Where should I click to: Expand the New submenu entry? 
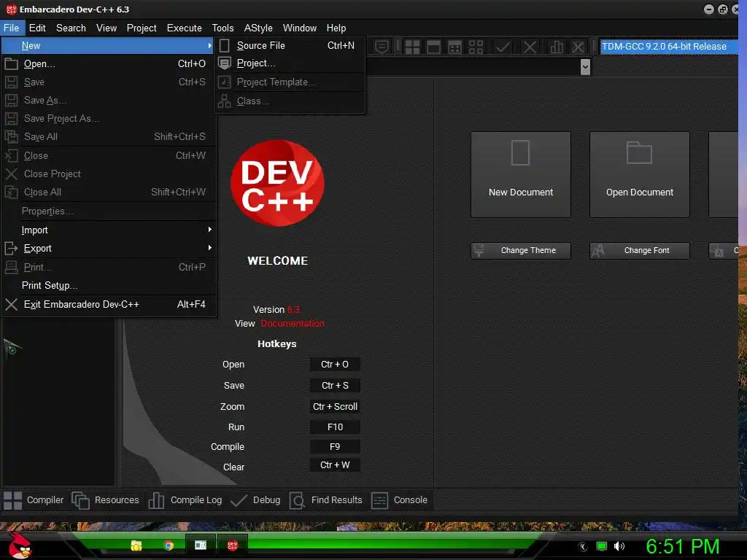tap(108, 46)
